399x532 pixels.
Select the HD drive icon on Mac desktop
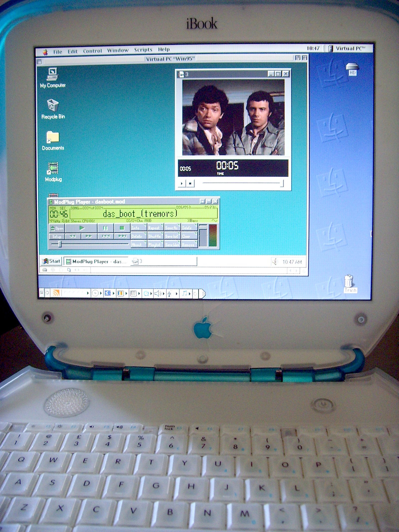coord(352,69)
